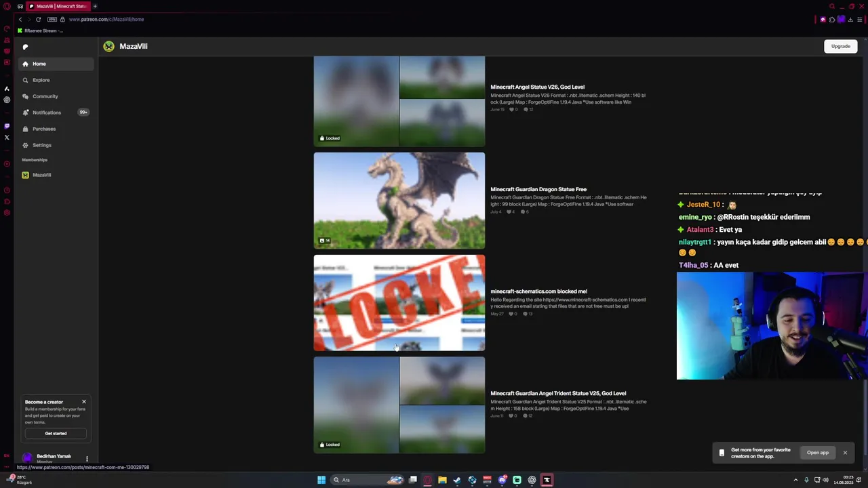The image size is (868, 488).
Task: Click the Open app button
Action: (x=817, y=453)
